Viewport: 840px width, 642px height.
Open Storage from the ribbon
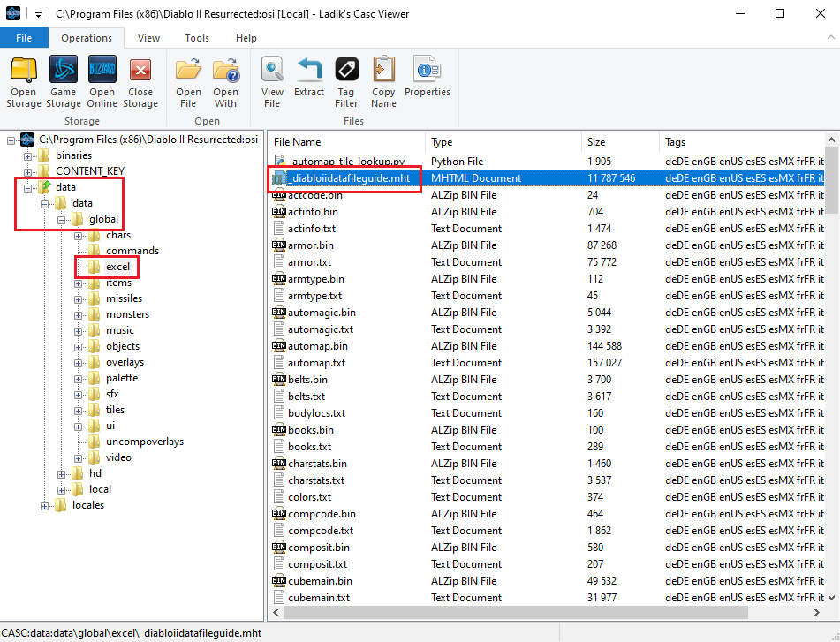(x=24, y=82)
